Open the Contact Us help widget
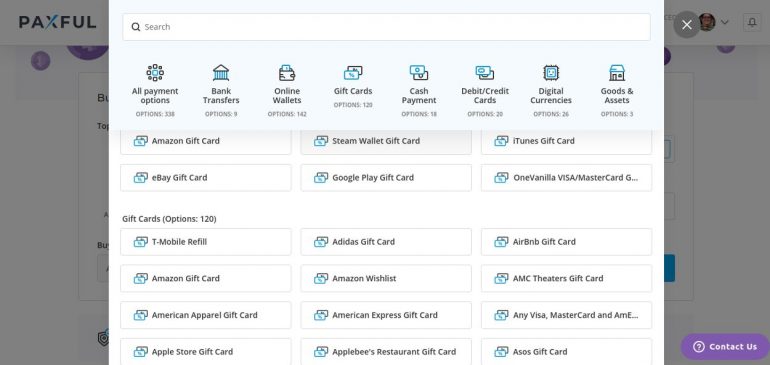Image resolution: width=770 pixels, height=365 pixels. (725, 347)
